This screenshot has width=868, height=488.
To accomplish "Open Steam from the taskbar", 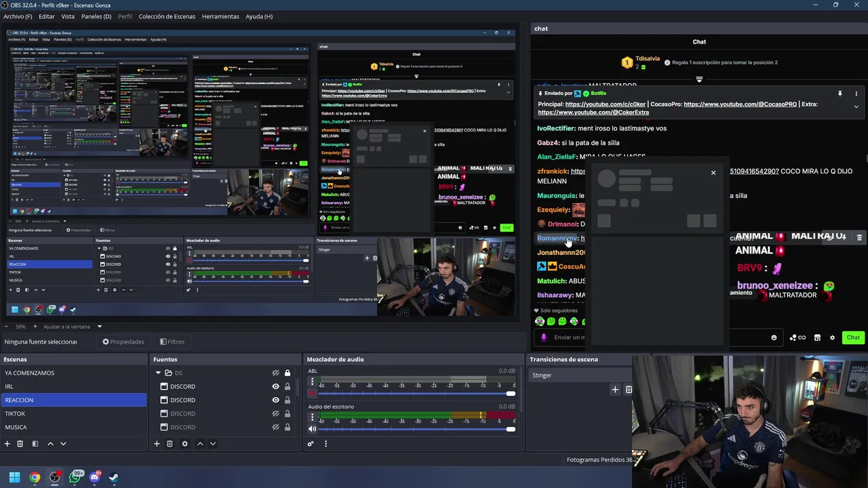I will pyautogui.click(x=114, y=477).
